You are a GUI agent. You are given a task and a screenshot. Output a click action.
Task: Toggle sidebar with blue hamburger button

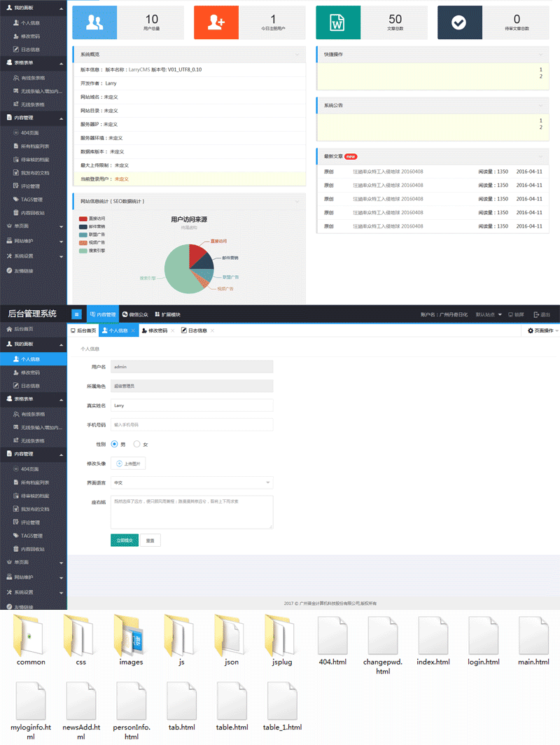click(x=76, y=315)
